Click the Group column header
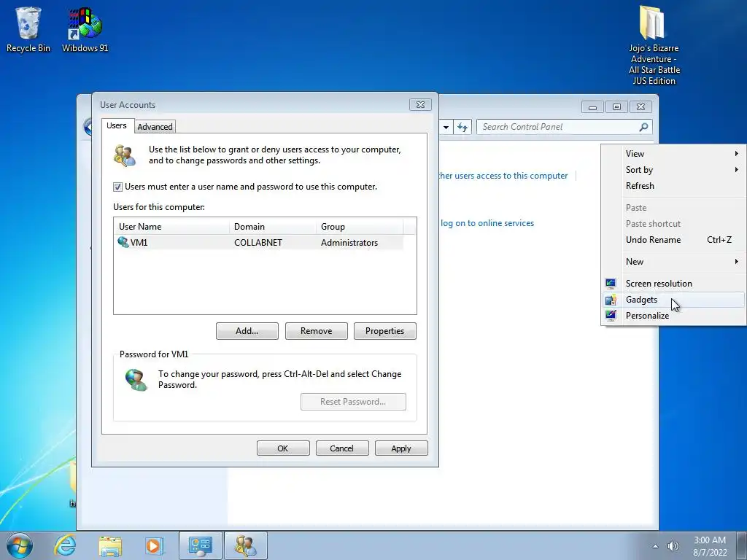 click(360, 227)
